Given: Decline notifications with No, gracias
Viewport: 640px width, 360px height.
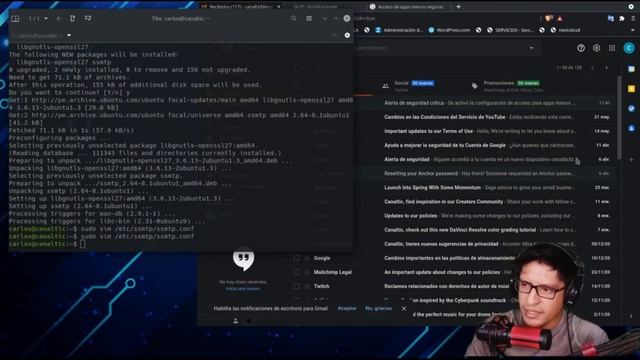Looking at the screenshot, I should click(378, 309).
